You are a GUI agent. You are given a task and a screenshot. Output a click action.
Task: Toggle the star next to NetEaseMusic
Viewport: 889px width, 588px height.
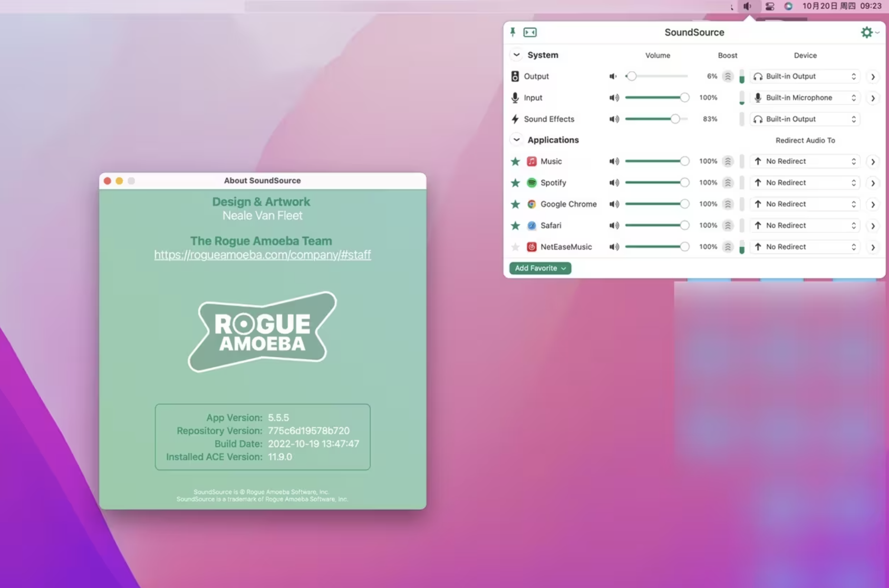(x=515, y=247)
